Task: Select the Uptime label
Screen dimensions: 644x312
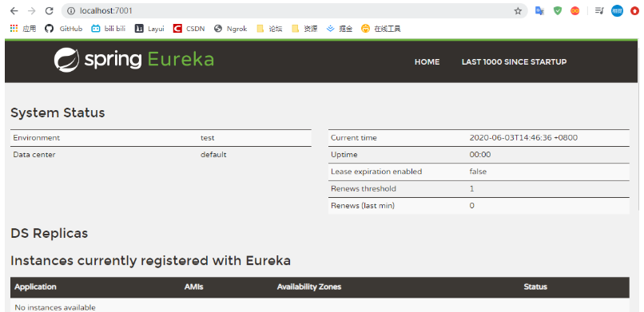Action: [344, 155]
